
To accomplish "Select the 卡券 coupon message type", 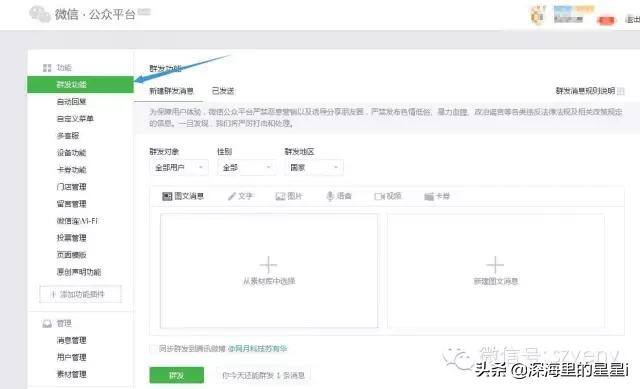I will point(437,196).
